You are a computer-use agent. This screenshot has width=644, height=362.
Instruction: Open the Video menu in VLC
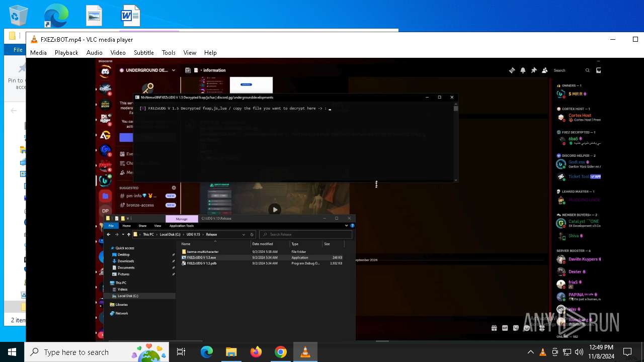coord(118,53)
